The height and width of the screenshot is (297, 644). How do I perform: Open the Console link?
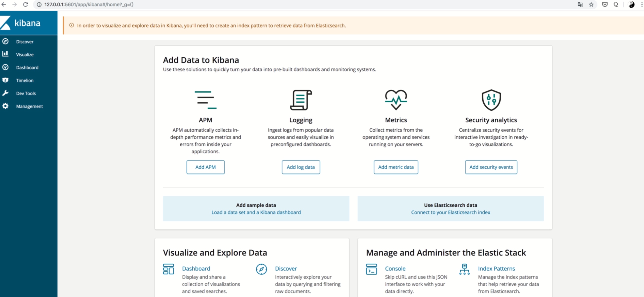click(395, 268)
